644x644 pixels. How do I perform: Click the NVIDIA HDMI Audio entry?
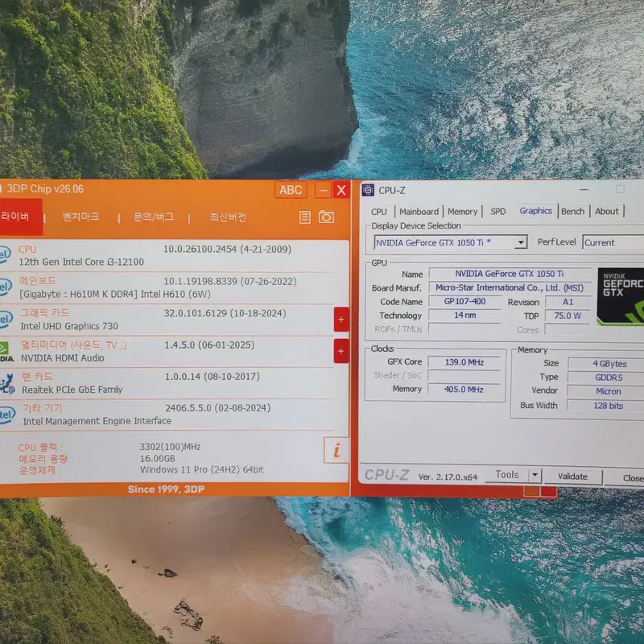tap(63, 358)
